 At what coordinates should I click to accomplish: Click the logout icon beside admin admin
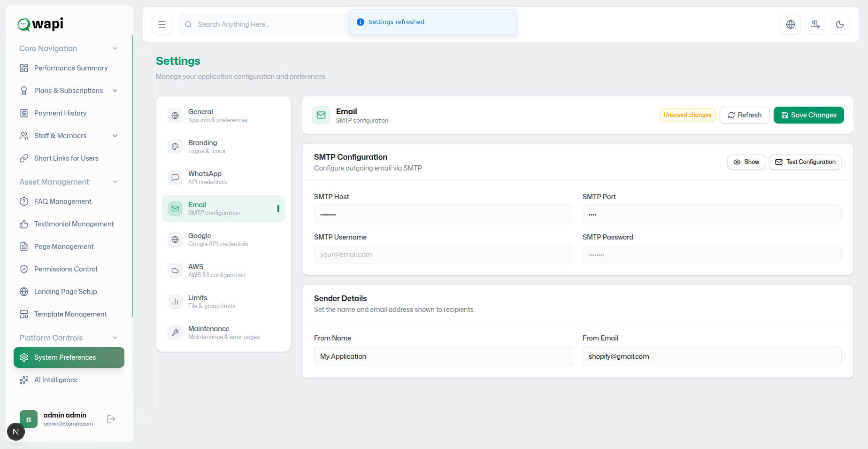(111, 419)
